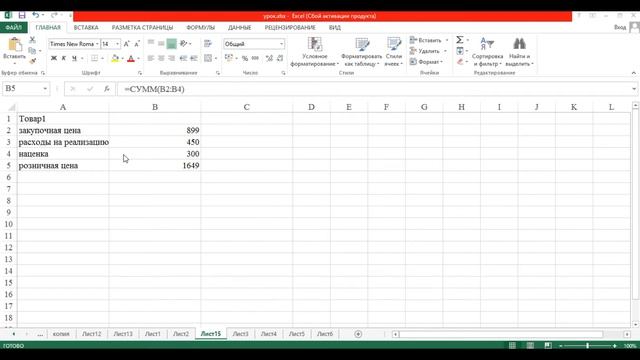Switch to Page Break Preview icon
The image size is (640, 360).
click(x=548, y=346)
